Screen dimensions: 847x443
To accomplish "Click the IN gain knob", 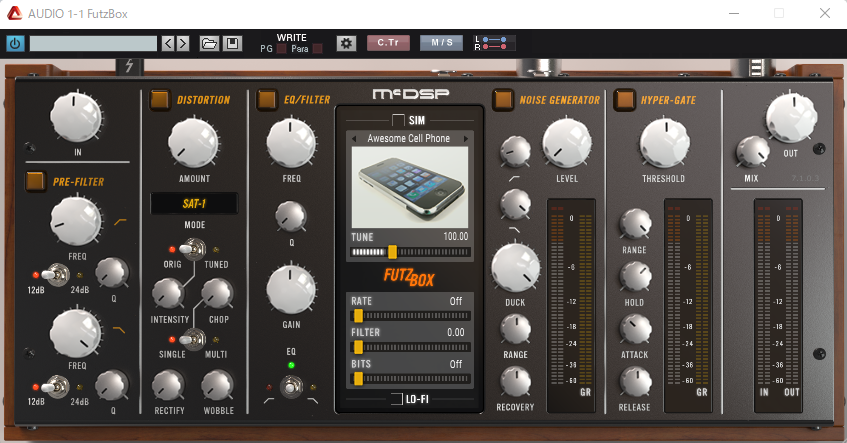I will coord(76,117).
